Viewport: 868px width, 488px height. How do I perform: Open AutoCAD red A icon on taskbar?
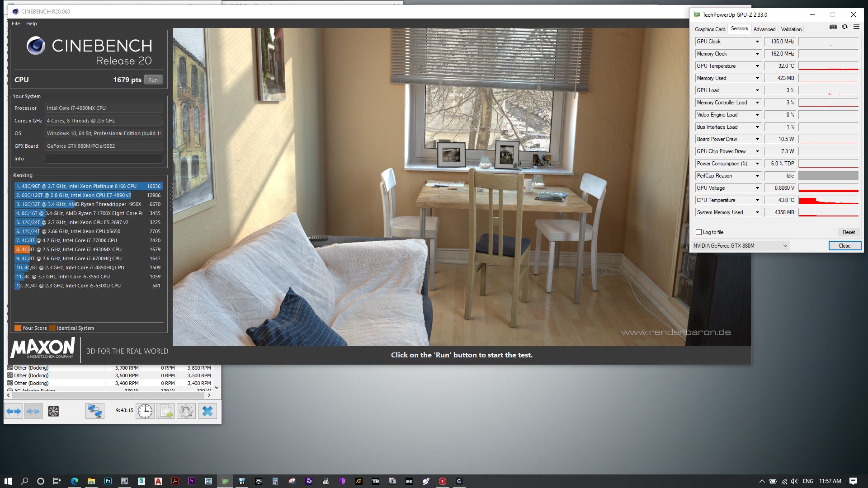pos(158,481)
